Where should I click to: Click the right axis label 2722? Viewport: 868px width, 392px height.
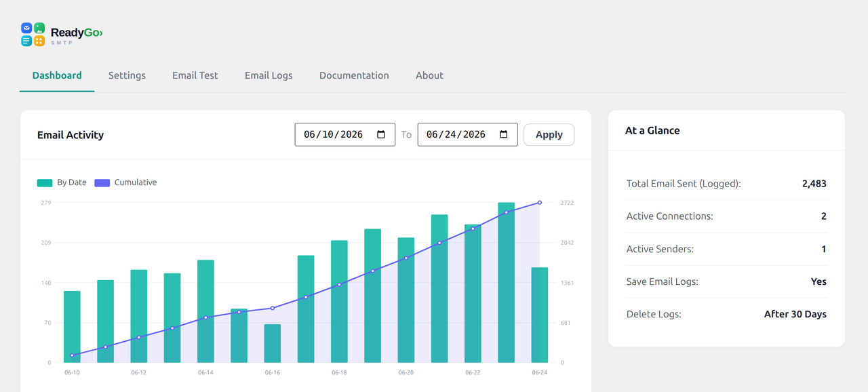(x=568, y=203)
